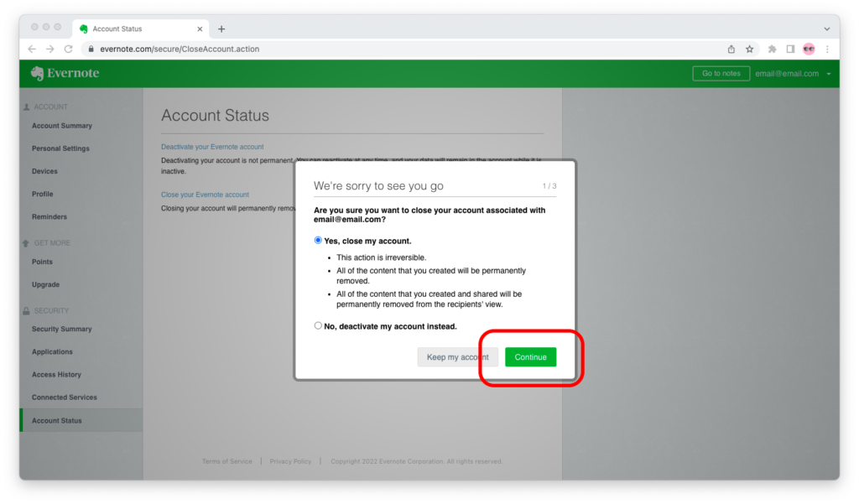The image size is (859, 504).
Task: Open the Go to notes button
Action: click(721, 74)
